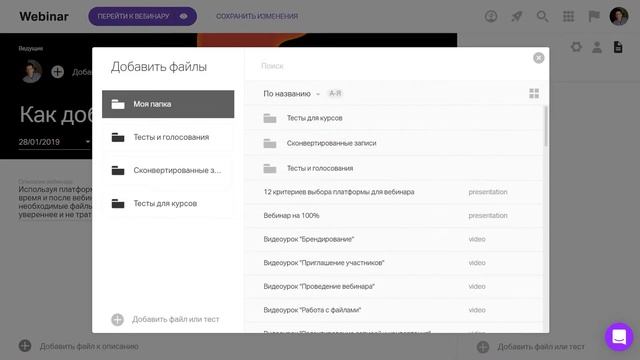640x360 pixels.
Task: Open the search magnifier in top bar
Action: point(542,16)
